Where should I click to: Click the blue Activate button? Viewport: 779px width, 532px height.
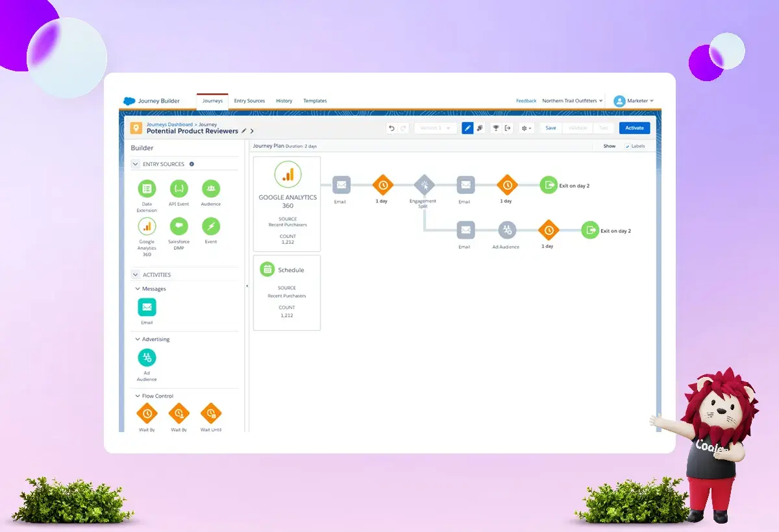[634, 128]
